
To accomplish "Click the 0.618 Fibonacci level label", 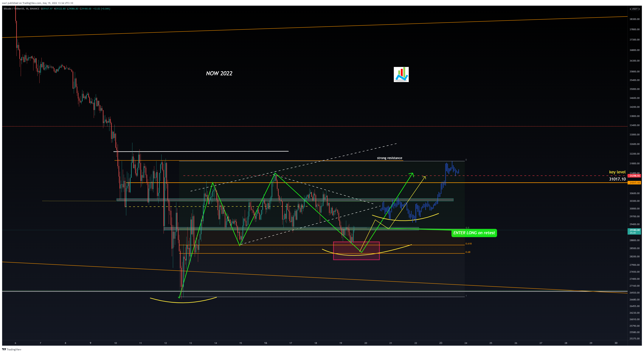I will click(x=468, y=244).
